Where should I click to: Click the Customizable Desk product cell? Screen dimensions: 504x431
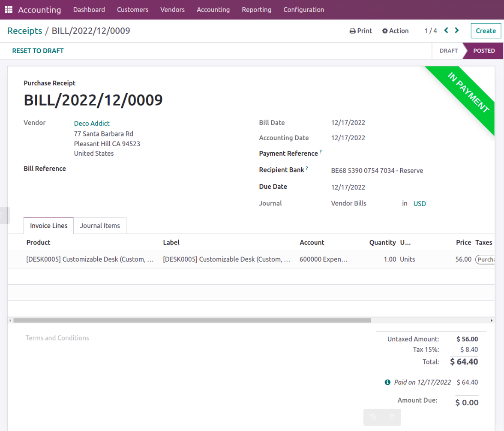90,259
